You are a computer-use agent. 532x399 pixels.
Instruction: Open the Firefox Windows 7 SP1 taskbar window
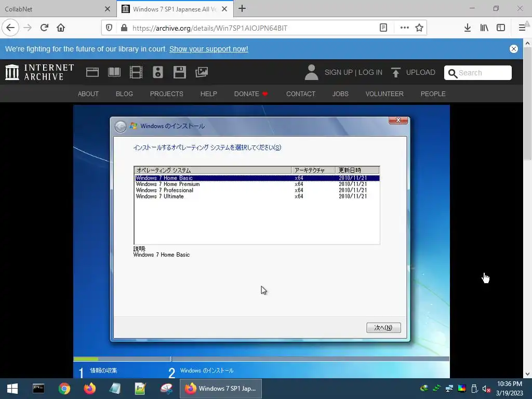(x=220, y=389)
